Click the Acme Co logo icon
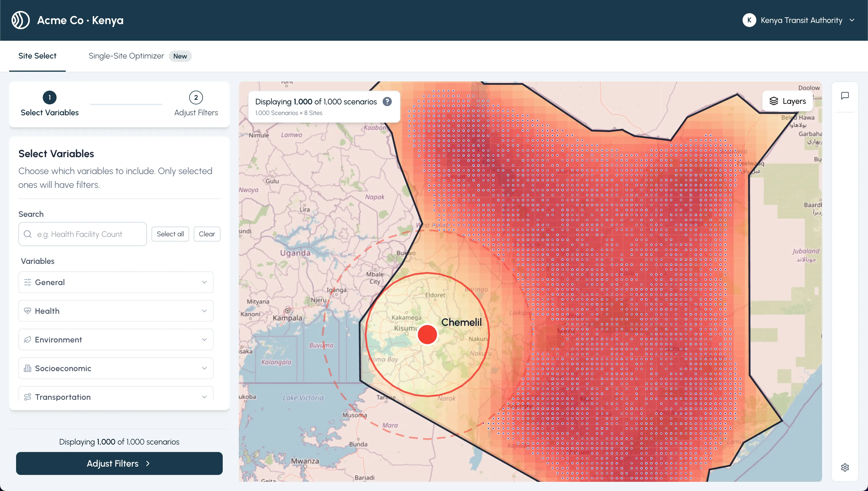Screen dimensions: 868x491 point(21,20)
